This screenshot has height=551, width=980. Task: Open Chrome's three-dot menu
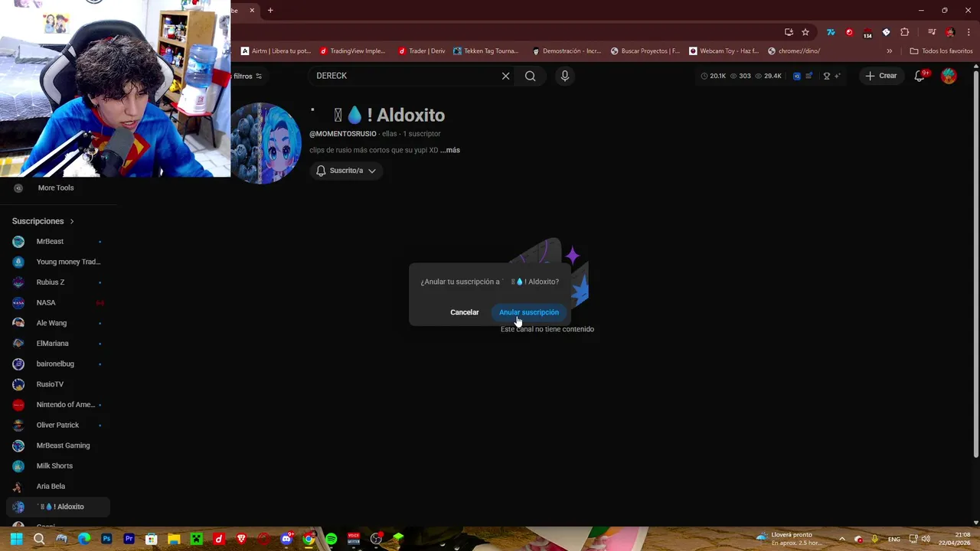pyautogui.click(x=969, y=32)
